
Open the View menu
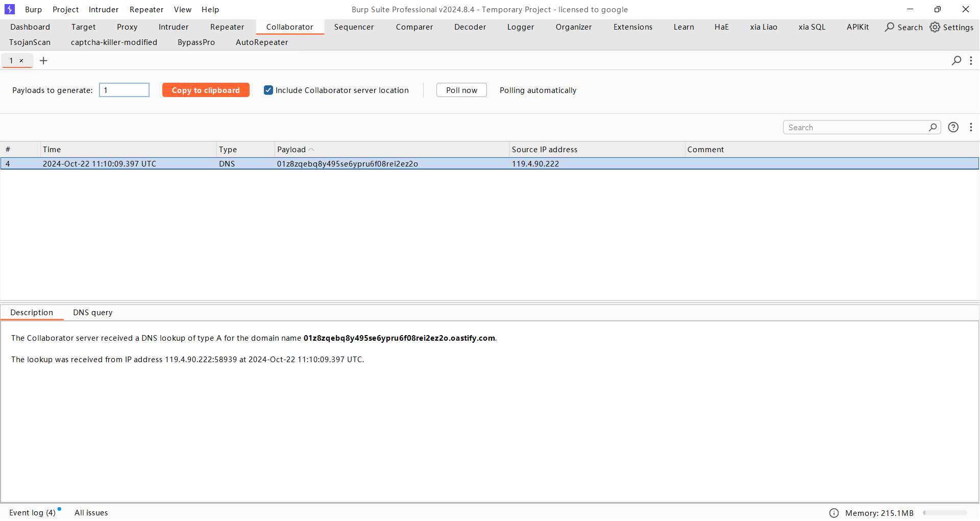point(183,10)
